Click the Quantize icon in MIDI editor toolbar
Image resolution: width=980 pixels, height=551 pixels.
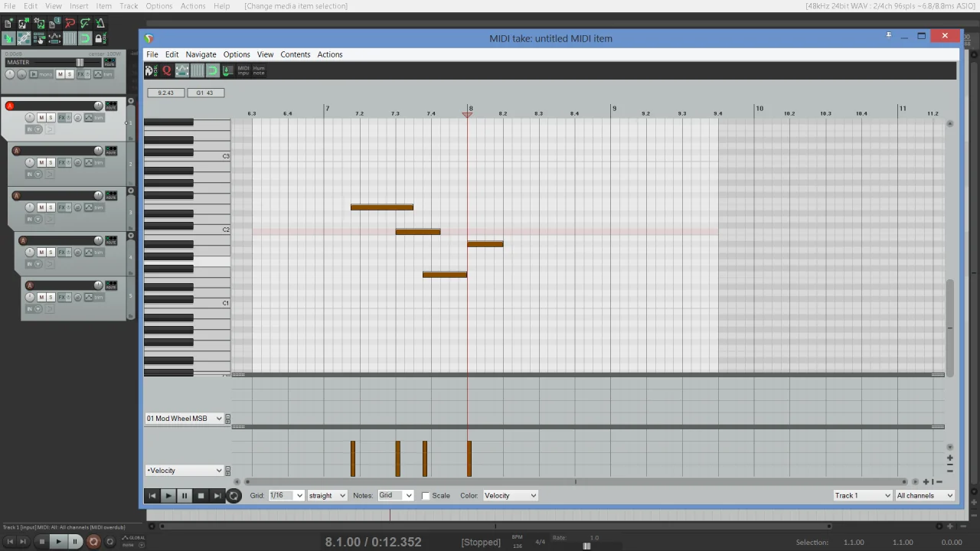(x=166, y=70)
